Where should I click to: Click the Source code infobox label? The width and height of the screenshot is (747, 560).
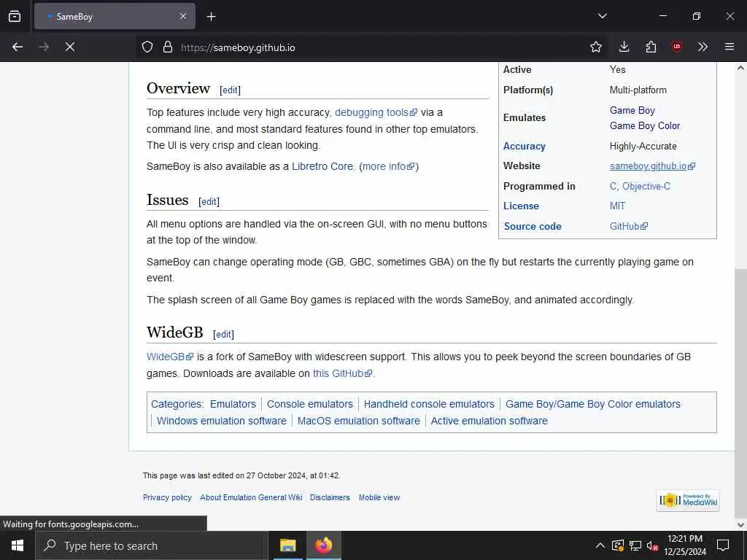(533, 226)
